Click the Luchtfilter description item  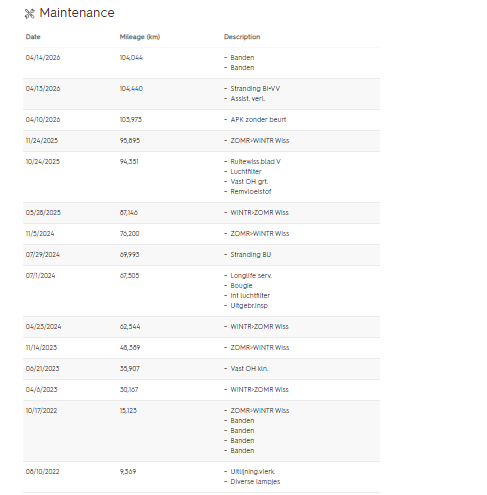coord(246,172)
